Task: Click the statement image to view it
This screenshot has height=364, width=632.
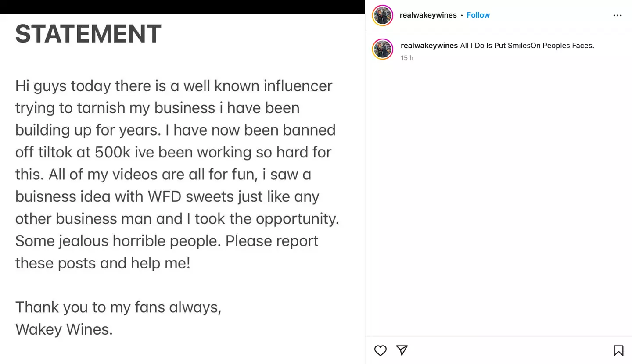Action: [182, 182]
